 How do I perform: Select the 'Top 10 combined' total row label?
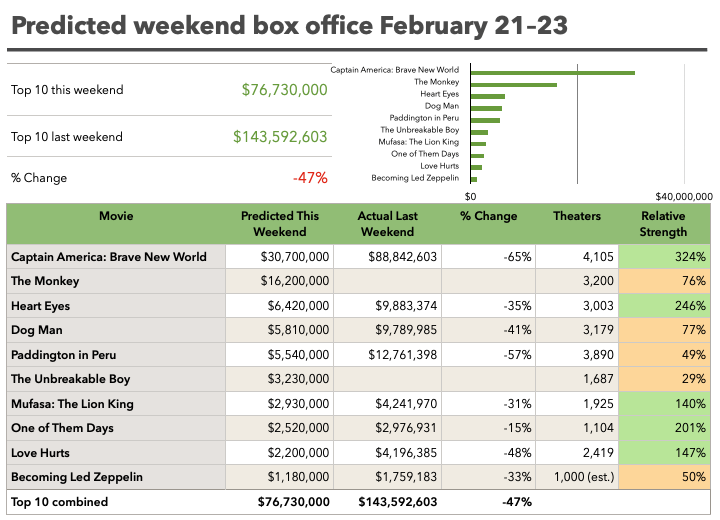(60, 502)
